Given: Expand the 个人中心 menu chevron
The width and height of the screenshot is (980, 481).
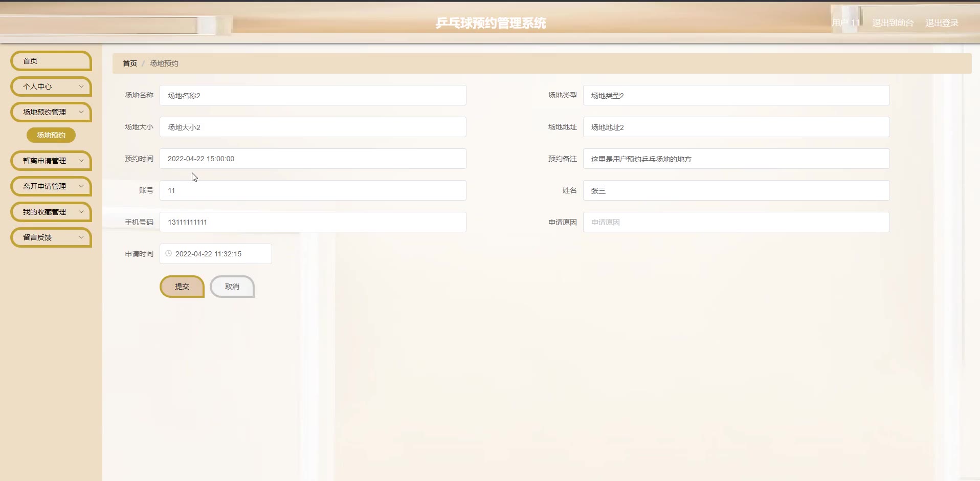Looking at the screenshot, I should pyautogui.click(x=81, y=86).
